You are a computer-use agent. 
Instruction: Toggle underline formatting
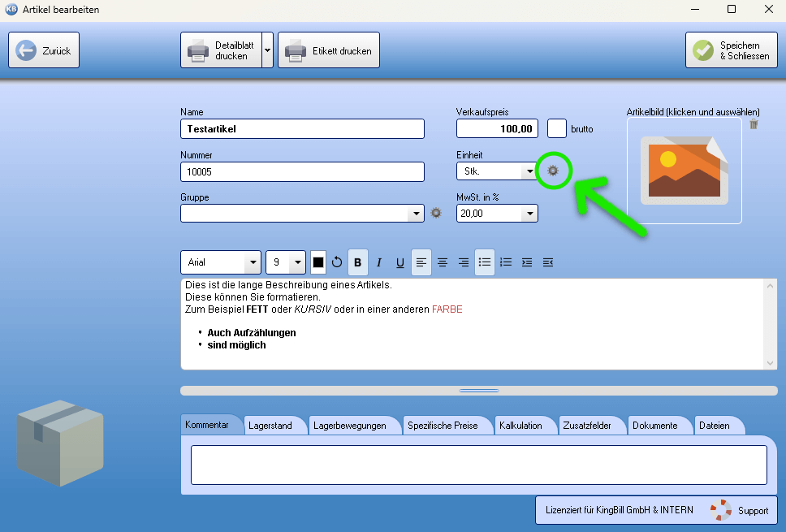pos(400,262)
